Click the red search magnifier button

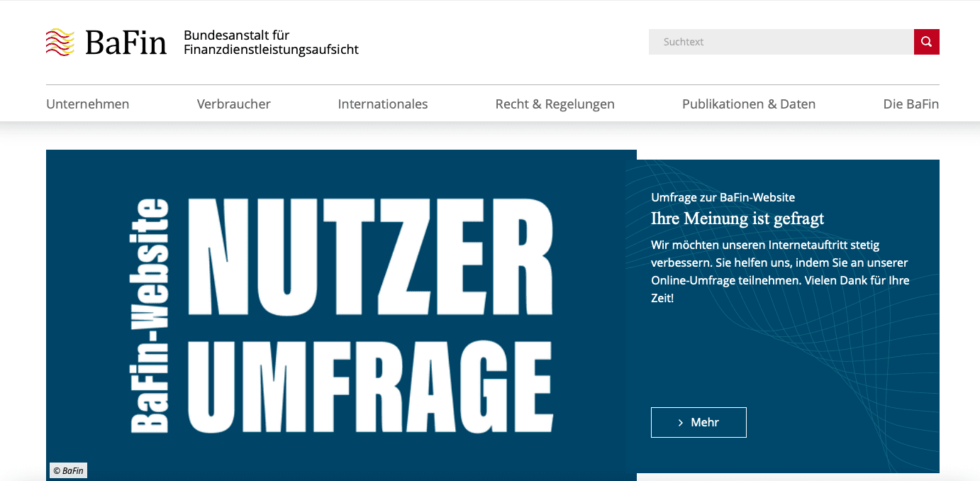point(926,42)
